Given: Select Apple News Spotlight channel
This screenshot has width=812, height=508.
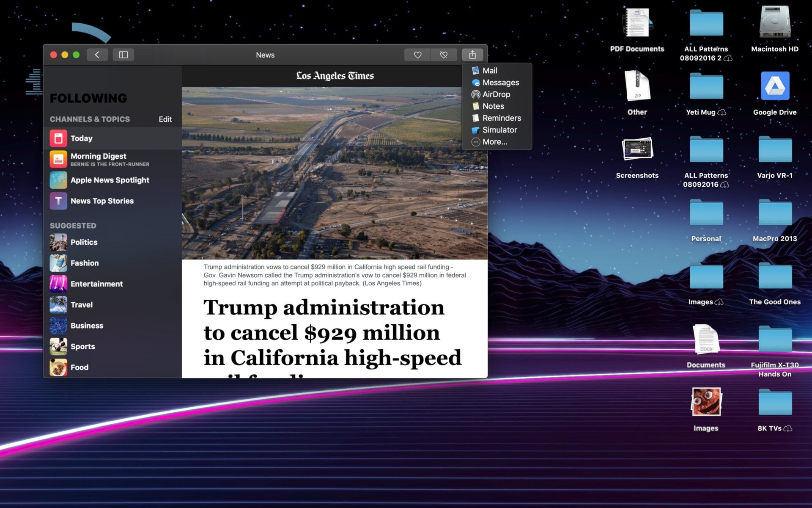Looking at the screenshot, I should 110,180.
